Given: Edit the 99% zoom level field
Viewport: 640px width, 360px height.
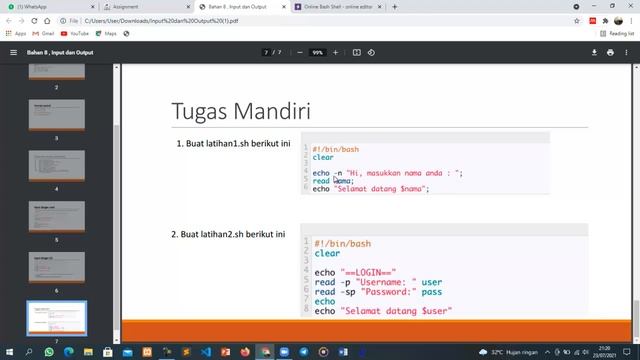Looking at the screenshot, I should 318,53.
